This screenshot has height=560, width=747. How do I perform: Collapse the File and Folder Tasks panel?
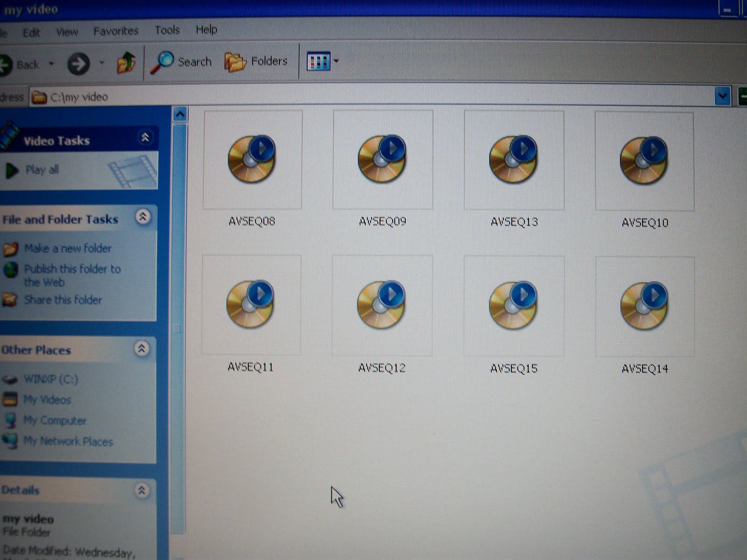(143, 217)
